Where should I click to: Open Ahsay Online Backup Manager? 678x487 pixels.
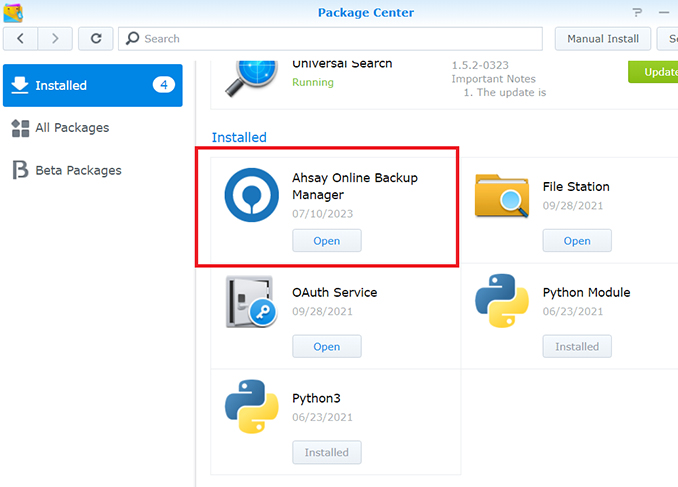pyautogui.click(x=327, y=240)
